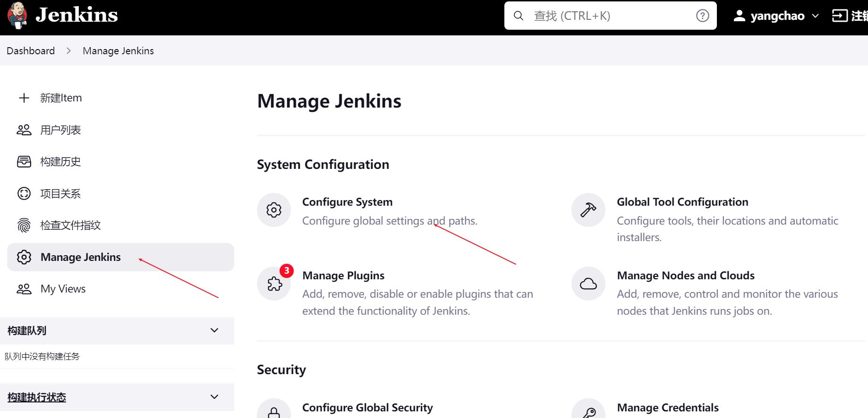This screenshot has height=418, width=868.
Task: Open 构建历史 in the sidebar
Action: pos(60,161)
